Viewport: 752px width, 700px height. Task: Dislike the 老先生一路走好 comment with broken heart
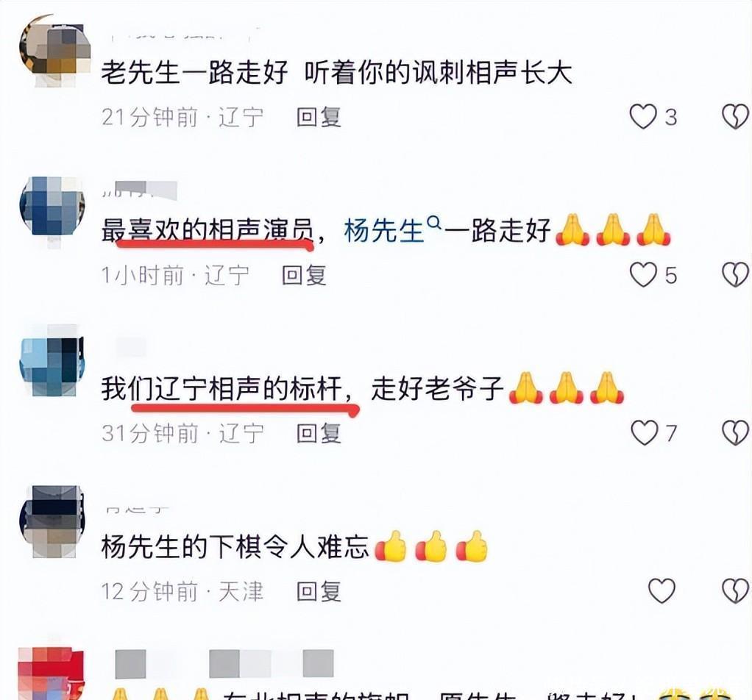click(735, 117)
